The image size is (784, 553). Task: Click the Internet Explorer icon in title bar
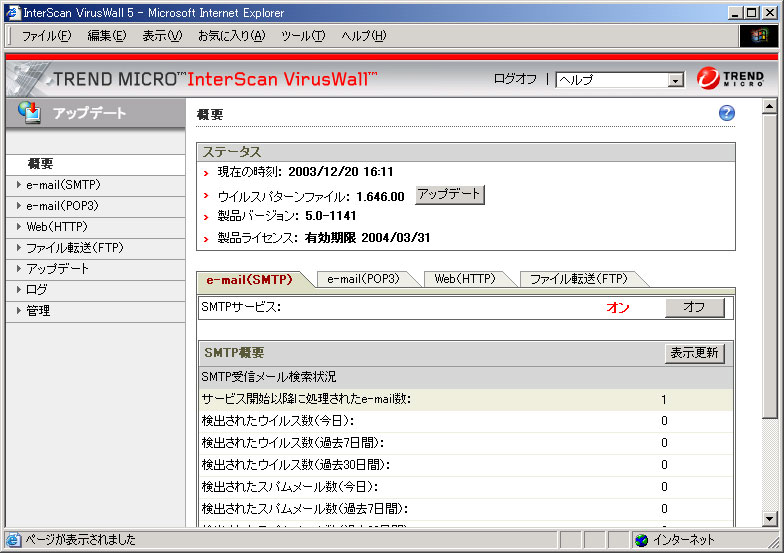pyautogui.click(x=12, y=12)
